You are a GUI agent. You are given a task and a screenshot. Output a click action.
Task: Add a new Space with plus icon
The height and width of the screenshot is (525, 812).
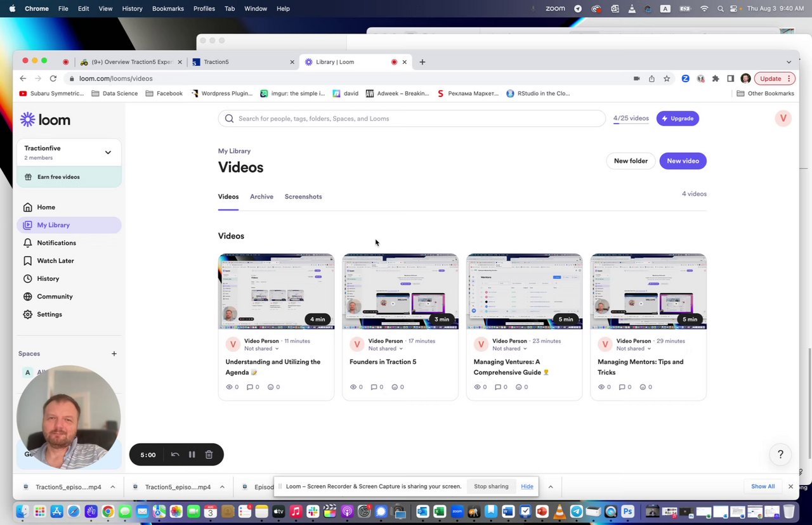pos(114,354)
